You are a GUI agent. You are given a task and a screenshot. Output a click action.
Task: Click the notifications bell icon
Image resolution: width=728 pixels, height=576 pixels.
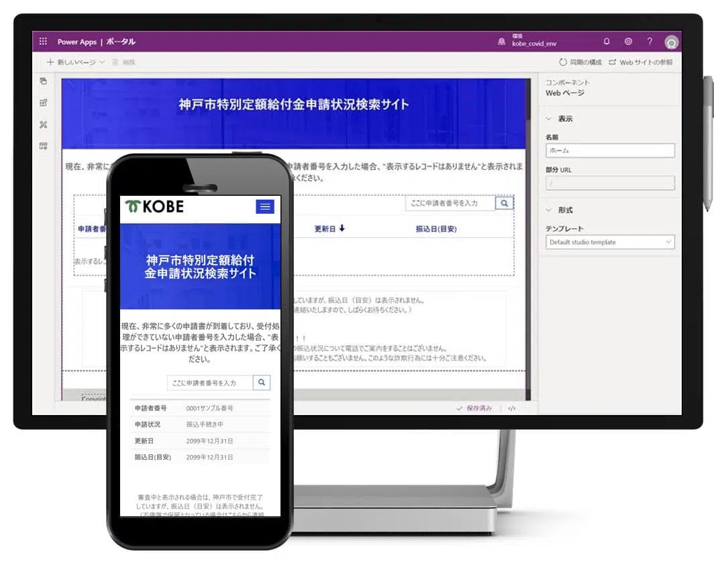(607, 42)
